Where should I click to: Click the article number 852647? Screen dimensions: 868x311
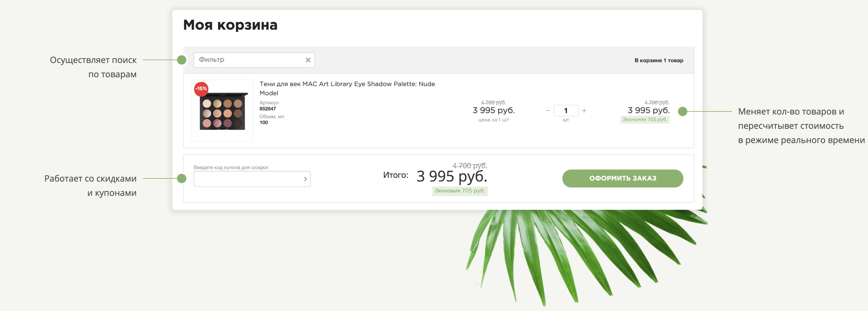coord(268,109)
